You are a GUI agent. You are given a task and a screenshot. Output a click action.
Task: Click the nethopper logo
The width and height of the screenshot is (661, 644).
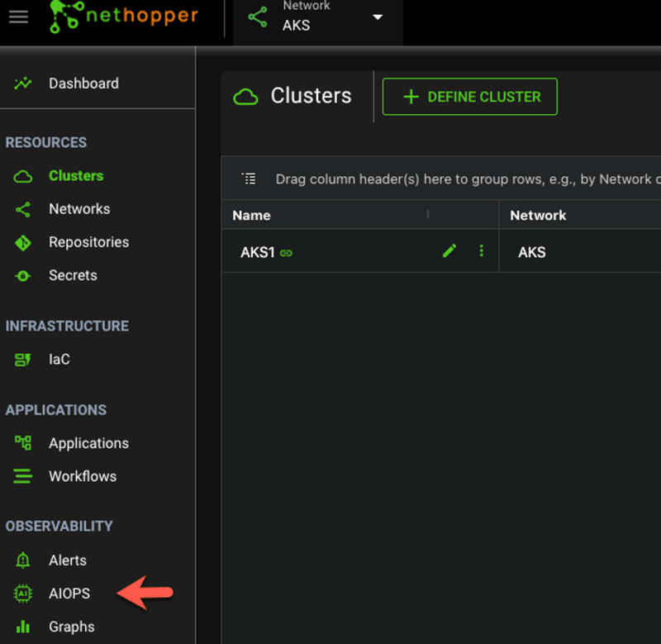click(x=123, y=17)
